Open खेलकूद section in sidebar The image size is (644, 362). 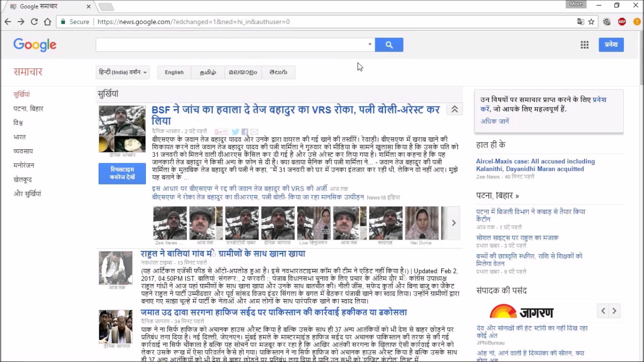(23, 179)
